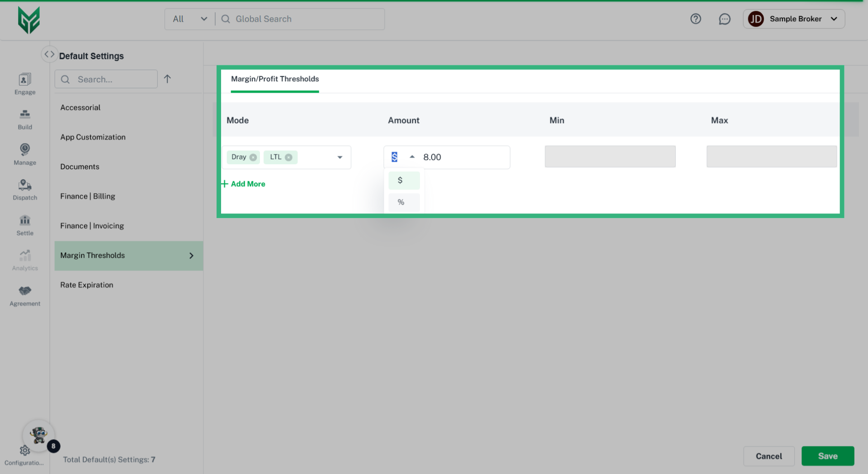Open the Engage module
This screenshot has width=868, height=474.
click(x=25, y=84)
